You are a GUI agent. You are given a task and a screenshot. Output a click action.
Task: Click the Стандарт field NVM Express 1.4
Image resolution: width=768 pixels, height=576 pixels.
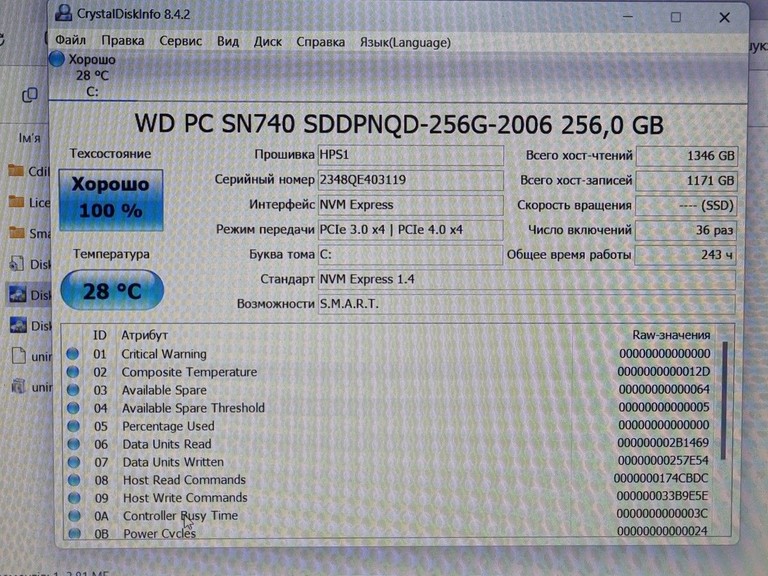point(527,280)
